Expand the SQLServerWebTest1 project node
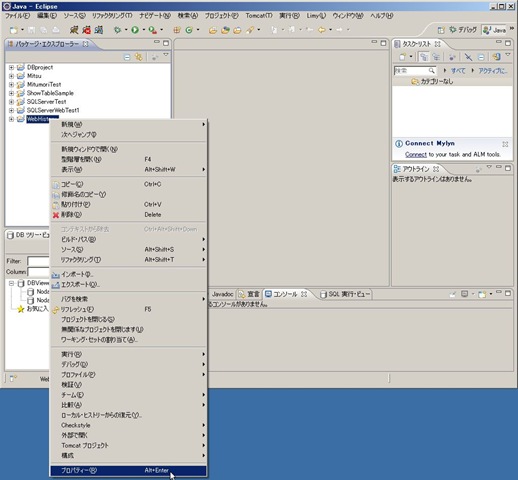Image resolution: width=518 pixels, height=480 pixels. click(11, 110)
